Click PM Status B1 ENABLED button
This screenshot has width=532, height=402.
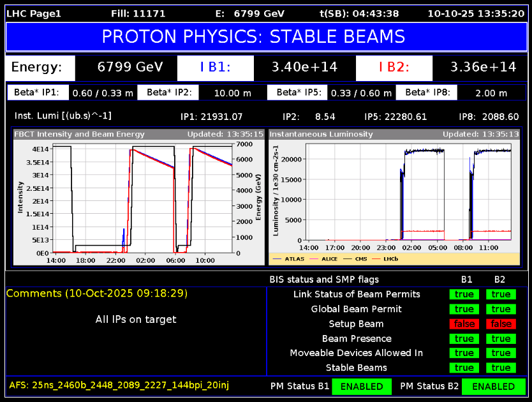[x=361, y=386]
